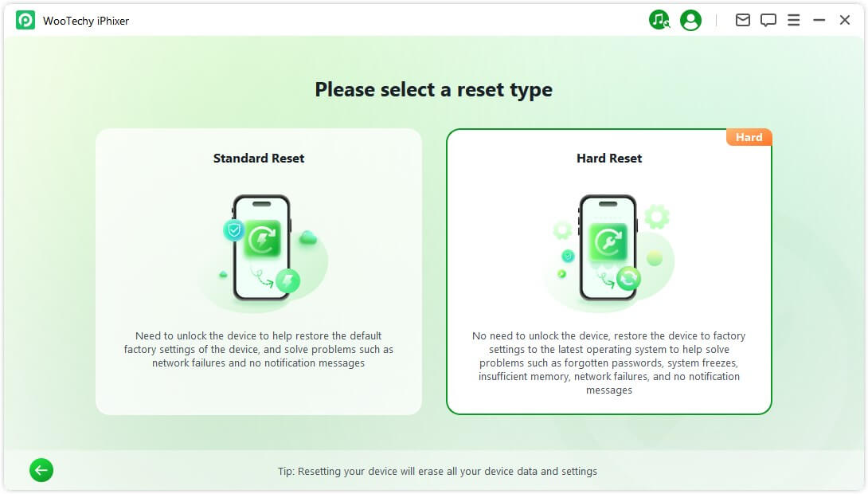Choose the Hard Reset title

click(609, 159)
